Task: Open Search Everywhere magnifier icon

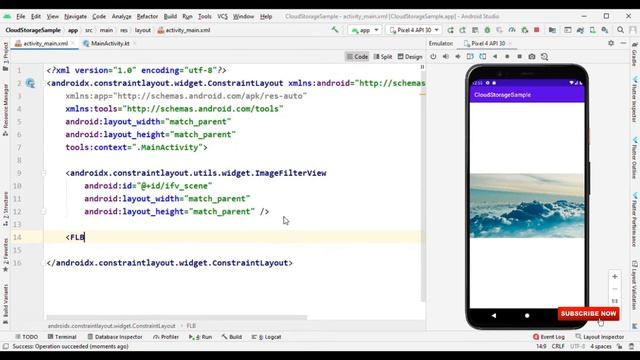Action: pos(620,30)
